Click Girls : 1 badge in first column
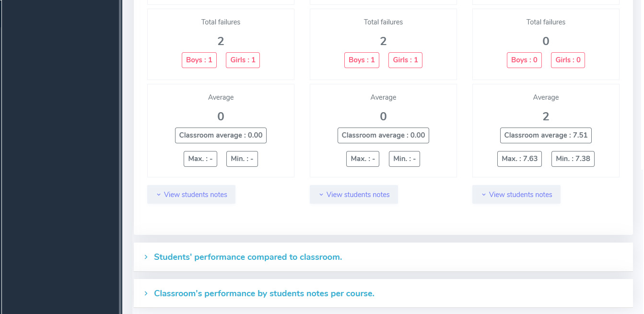The width and height of the screenshot is (644, 314). tap(243, 60)
